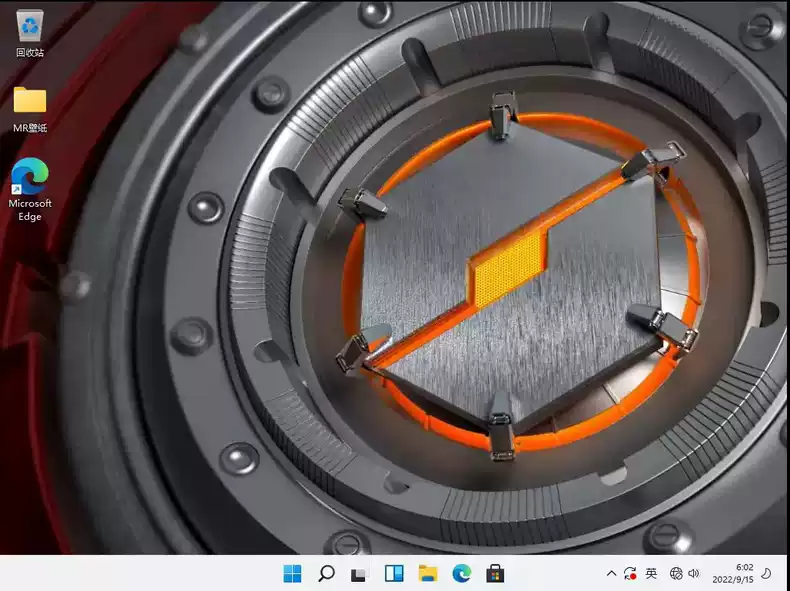Open the Widgets panel icon
790x591 pixels.
394,573
